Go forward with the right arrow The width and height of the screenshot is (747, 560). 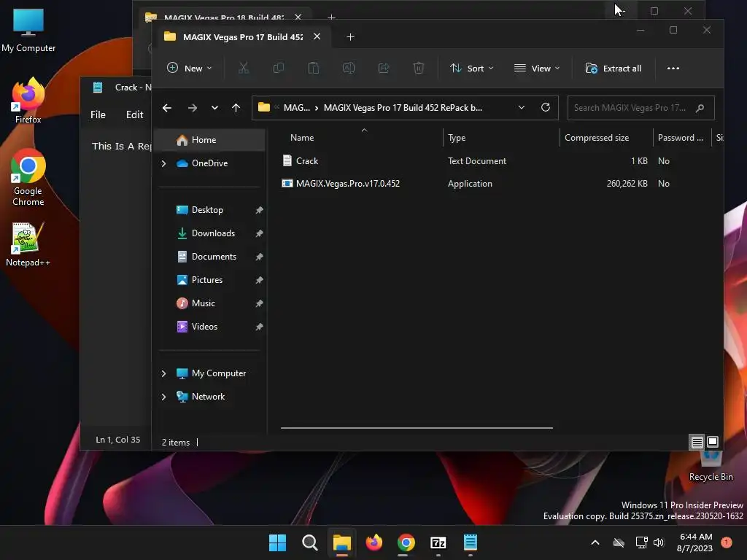point(193,108)
